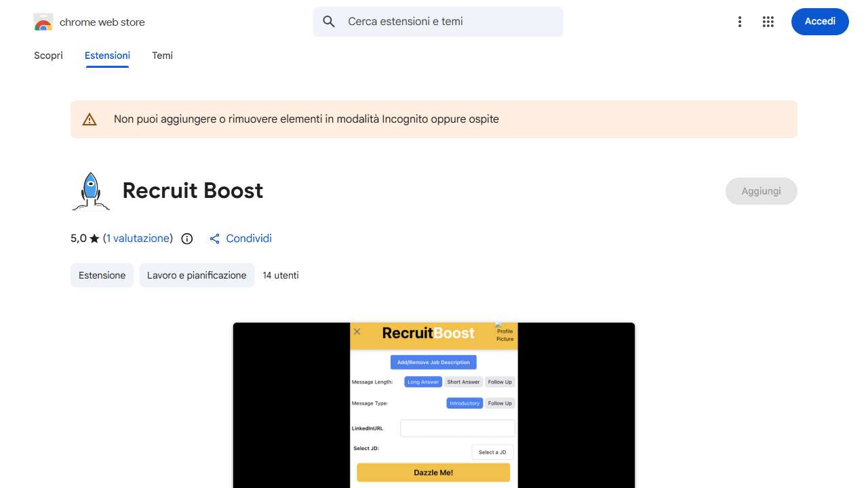Click the Chrome Web Store logo
868x488 pixels.
point(43,21)
